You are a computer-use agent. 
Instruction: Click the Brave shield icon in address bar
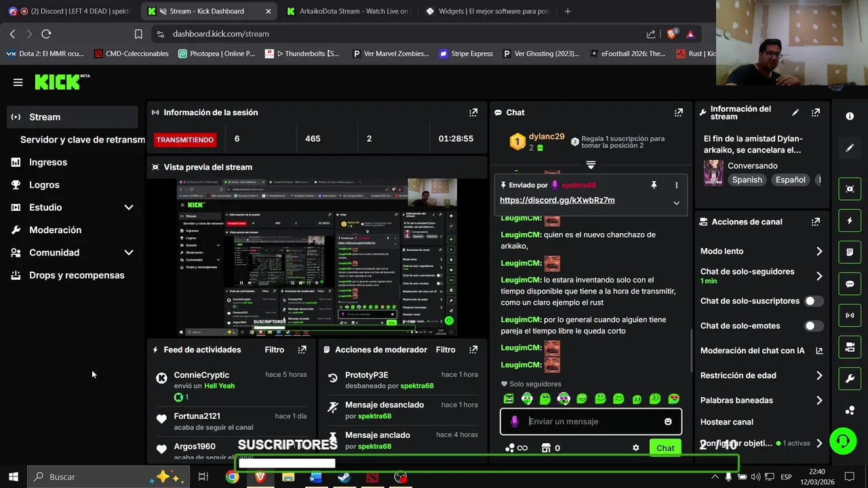tap(671, 34)
